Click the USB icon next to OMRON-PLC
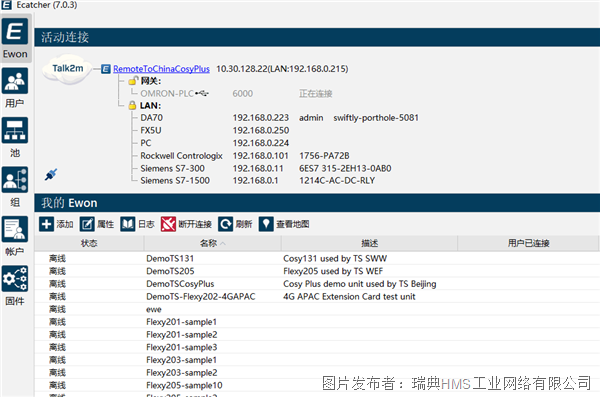This screenshot has height=397, width=600. tap(202, 93)
